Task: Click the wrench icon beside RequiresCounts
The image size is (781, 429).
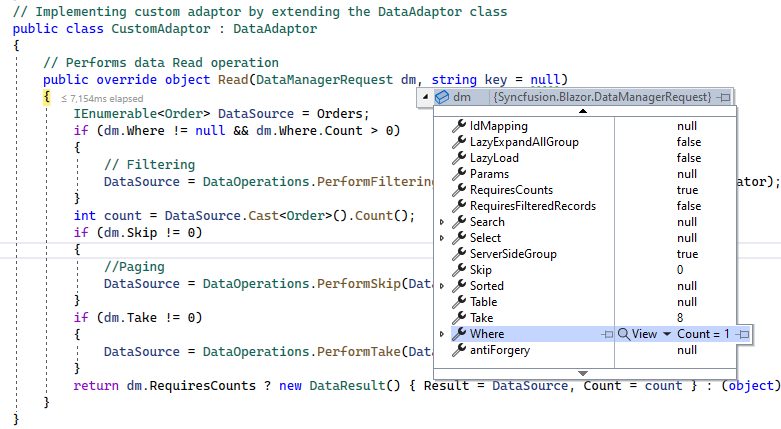Action: pyautogui.click(x=459, y=190)
